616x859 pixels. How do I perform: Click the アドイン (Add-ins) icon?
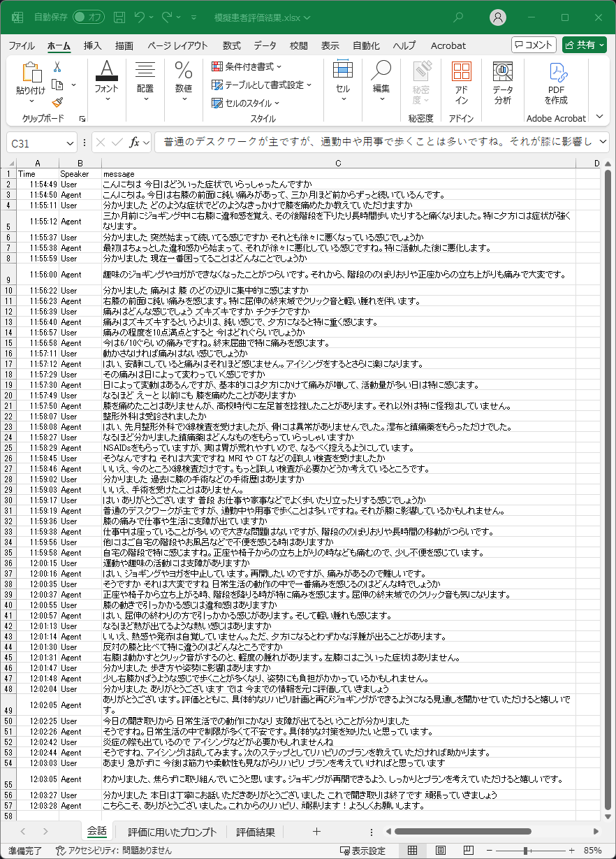point(461,83)
